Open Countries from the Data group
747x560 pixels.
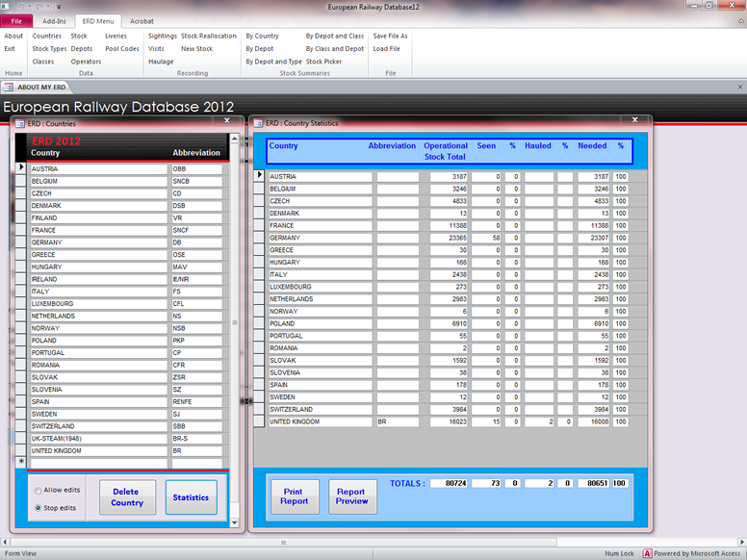(x=46, y=36)
